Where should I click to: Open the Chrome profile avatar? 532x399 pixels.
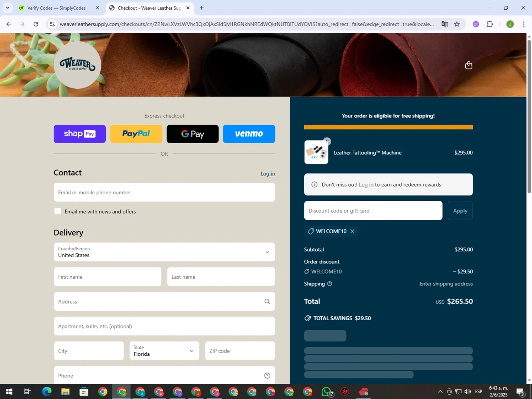click(510, 24)
